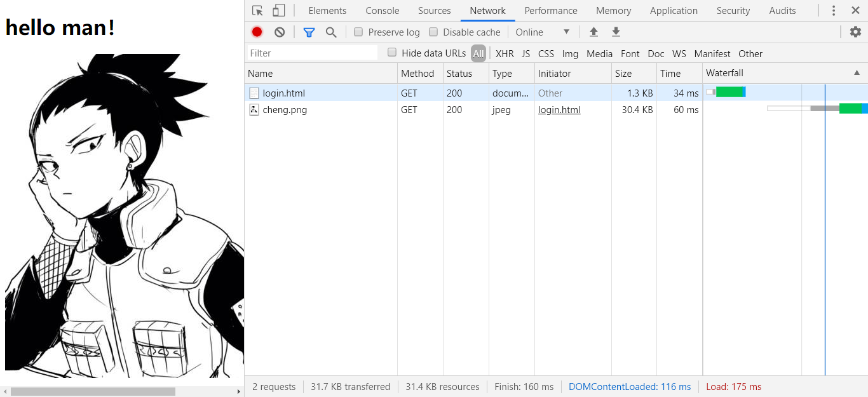Viewport: 868px width, 397px height.
Task: Click the Load: 175 ms status text
Action: coord(734,387)
